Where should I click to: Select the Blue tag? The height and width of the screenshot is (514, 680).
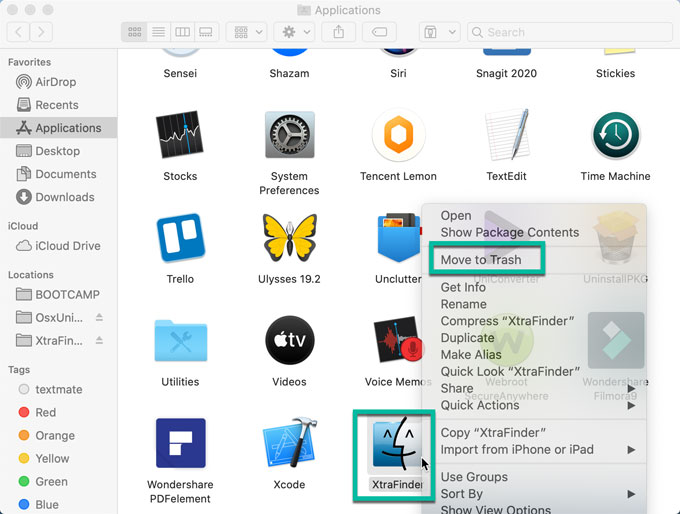[x=59, y=504]
